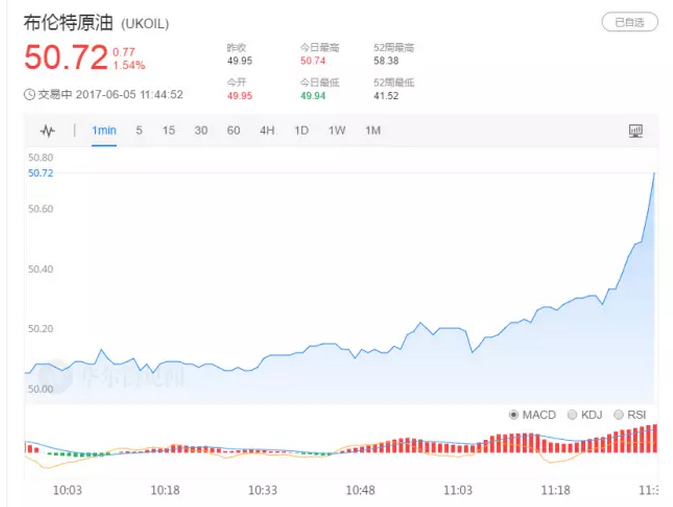Viewport: 673px width, 507px height.
Task: Select the 30 minute timeframe tab
Action: [201, 131]
